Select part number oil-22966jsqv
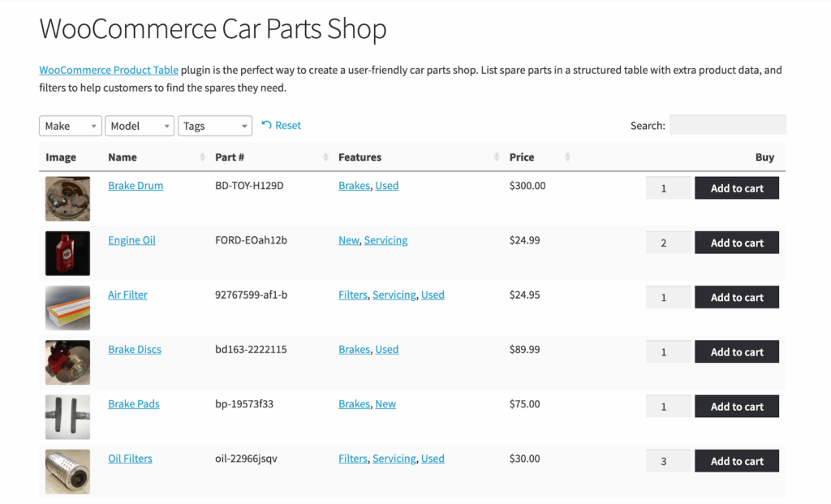Image resolution: width=831 pixels, height=504 pixels. coord(246,459)
